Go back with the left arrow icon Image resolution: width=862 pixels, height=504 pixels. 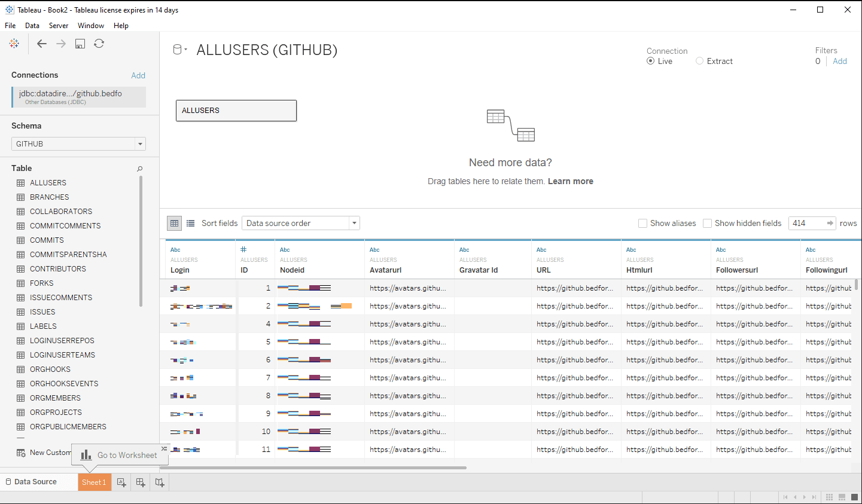pyautogui.click(x=41, y=44)
